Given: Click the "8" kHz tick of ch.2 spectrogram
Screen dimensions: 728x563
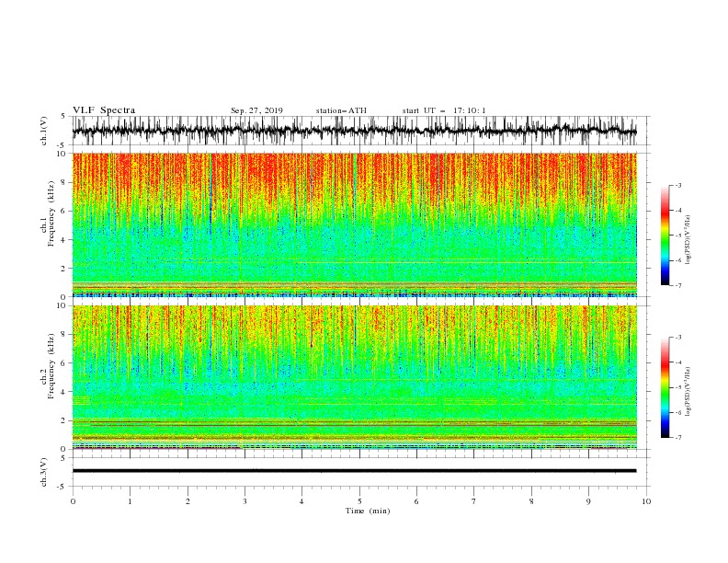Looking at the screenshot, I should (63, 335).
